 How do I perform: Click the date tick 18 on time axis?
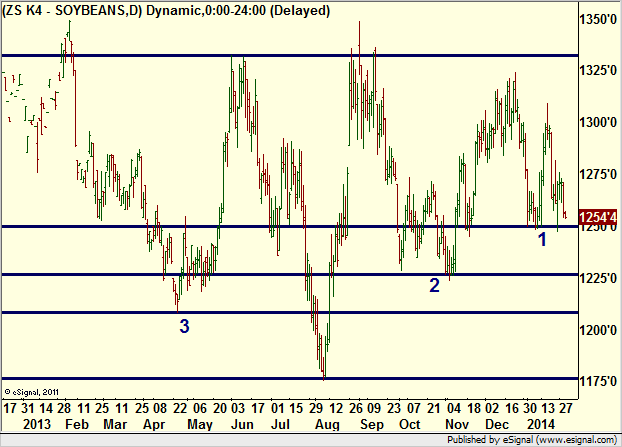pos(473,408)
